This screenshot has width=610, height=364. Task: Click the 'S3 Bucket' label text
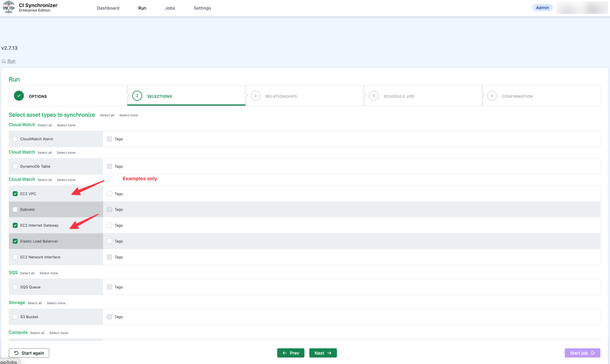coord(29,317)
